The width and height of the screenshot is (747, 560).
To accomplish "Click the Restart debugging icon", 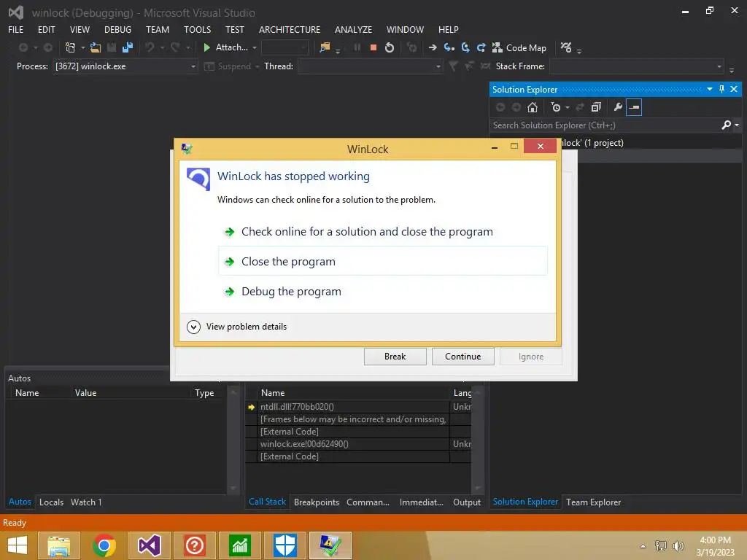I will click(390, 47).
